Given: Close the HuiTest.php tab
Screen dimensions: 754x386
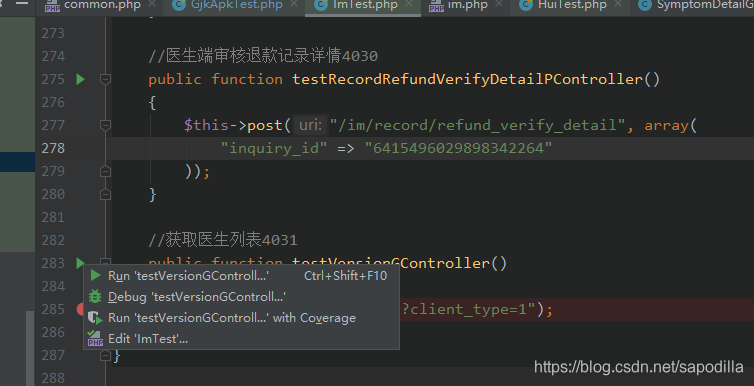Looking at the screenshot, I should click(x=617, y=5).
